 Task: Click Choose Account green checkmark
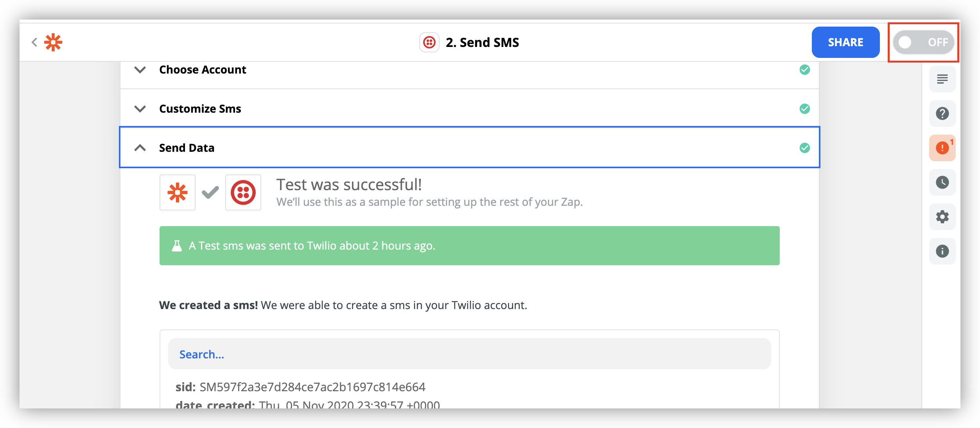804,70
